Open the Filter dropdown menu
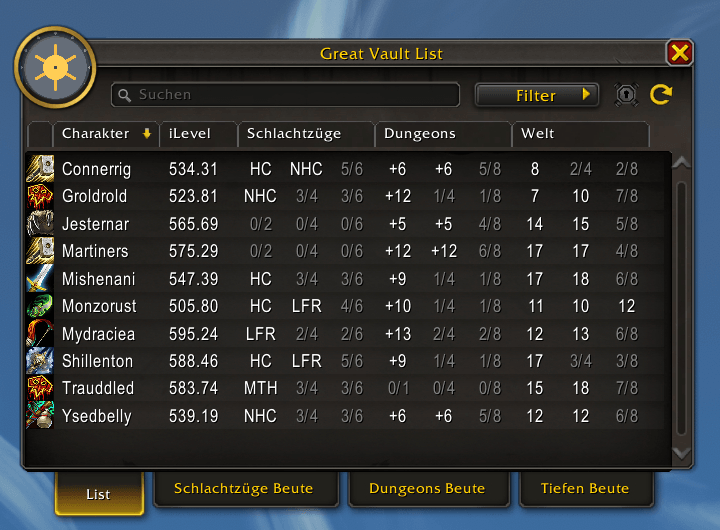 pyautogui.click(x=537, y=95)
